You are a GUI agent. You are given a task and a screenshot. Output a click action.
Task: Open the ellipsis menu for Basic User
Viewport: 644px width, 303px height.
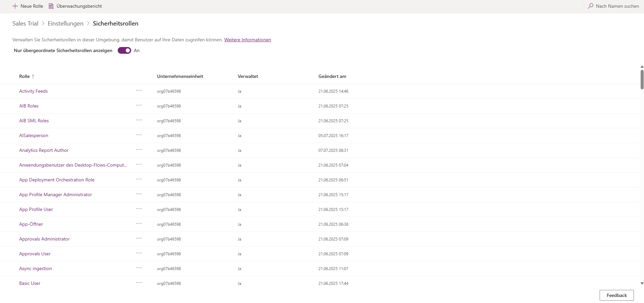coord(139,283)
